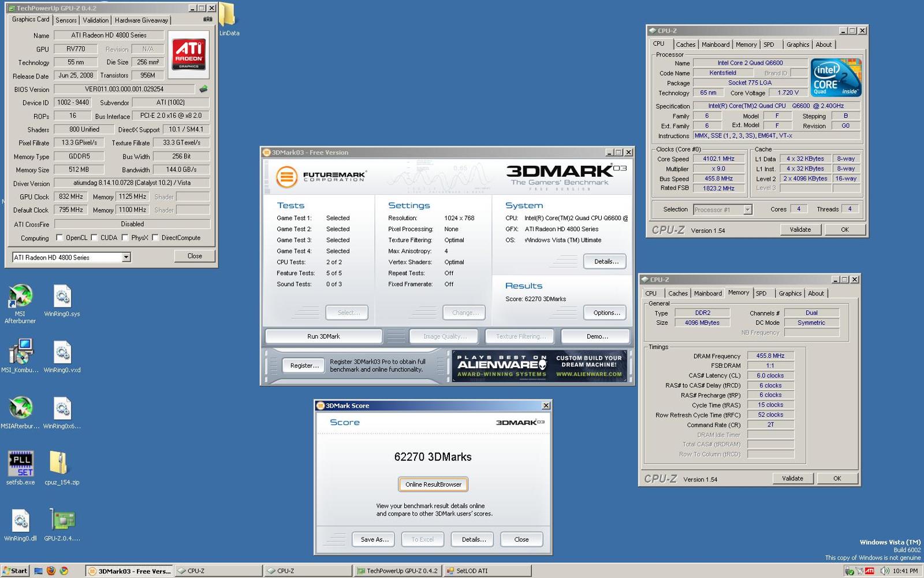Click the GPU-Z screenshot camera icon
This screenshot has height=578, width=924.
208,19
